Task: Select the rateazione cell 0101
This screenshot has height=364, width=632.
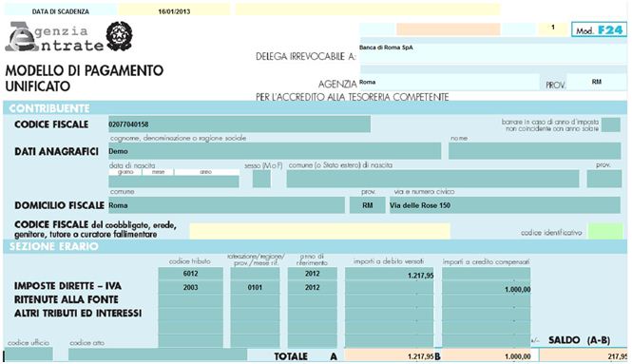Action: [x=255, y=287]
